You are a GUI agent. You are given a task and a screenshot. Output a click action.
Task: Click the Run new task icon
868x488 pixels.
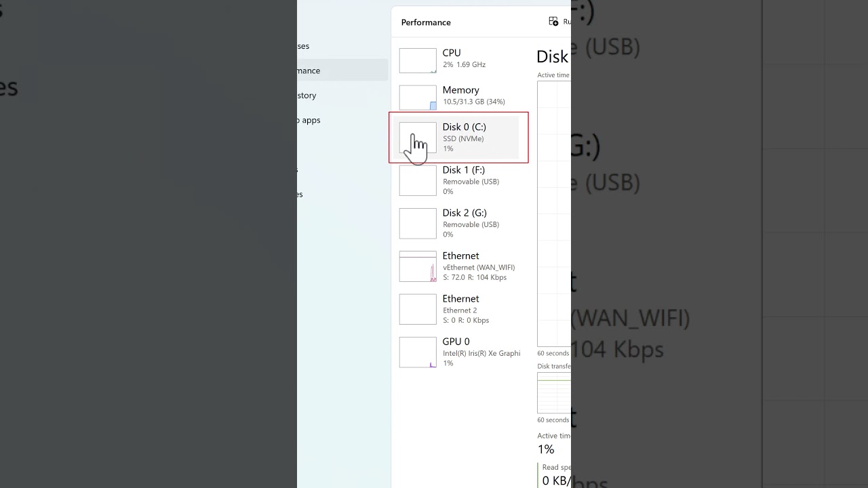click(x=553, y=22)
